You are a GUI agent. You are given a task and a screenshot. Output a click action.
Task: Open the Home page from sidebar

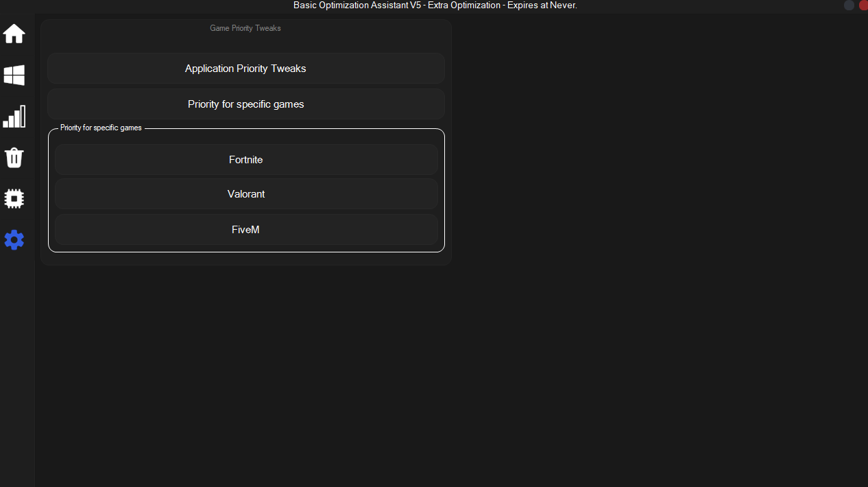14,34
